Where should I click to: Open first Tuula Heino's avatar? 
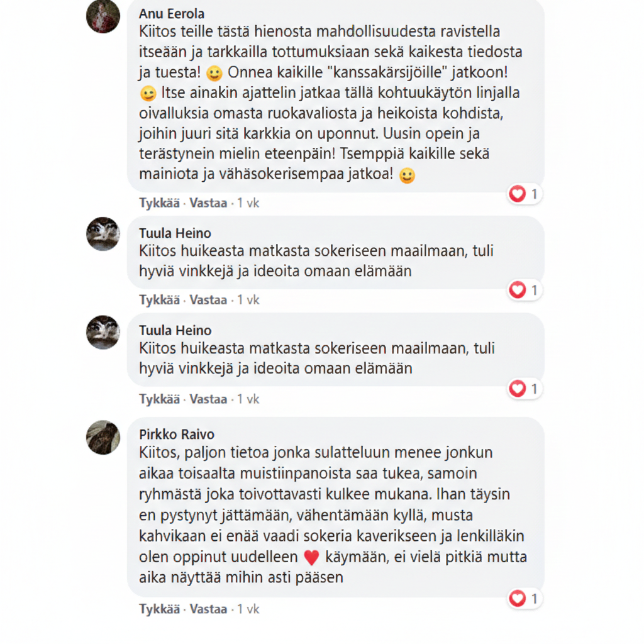click(x=103, y=234)
